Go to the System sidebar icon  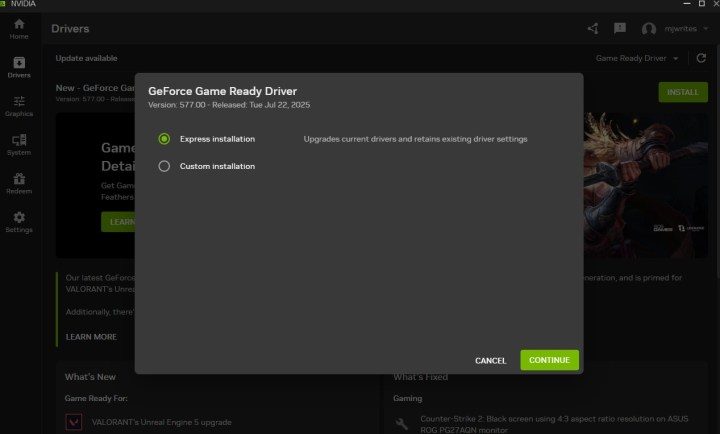coord(19,140)
